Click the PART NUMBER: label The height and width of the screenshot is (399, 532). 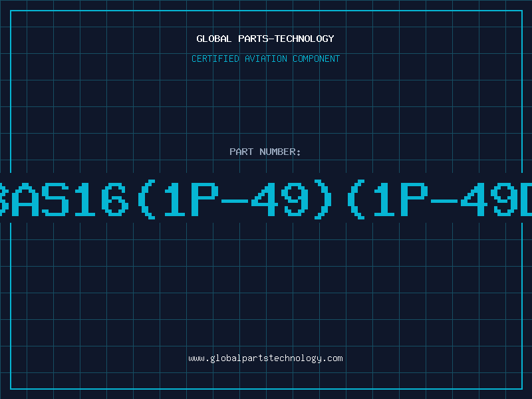pyautogui.click(x=265, y=152)
